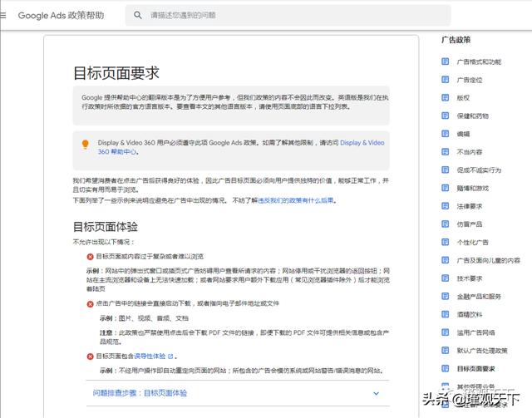Open the hamburger main menu
The width and height of the screenshot is (532, 418).
(x=3, y=15)
